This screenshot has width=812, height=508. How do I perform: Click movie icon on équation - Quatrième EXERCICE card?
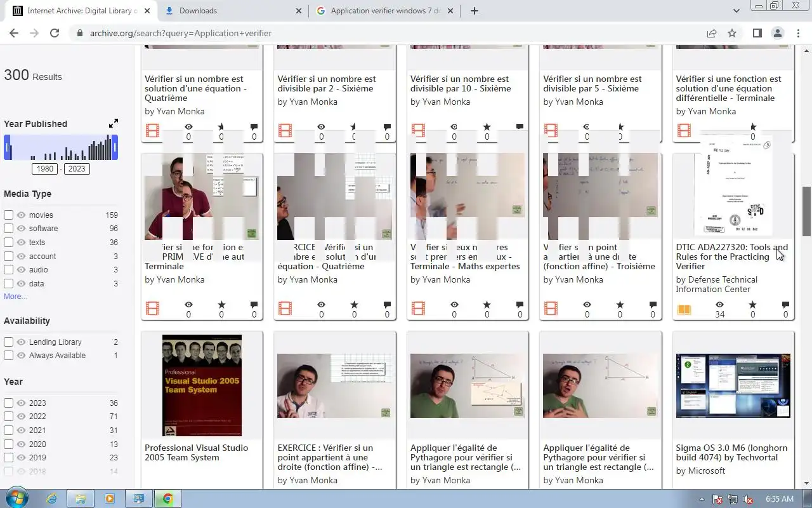pyautogui.click(x=285, y=309)
